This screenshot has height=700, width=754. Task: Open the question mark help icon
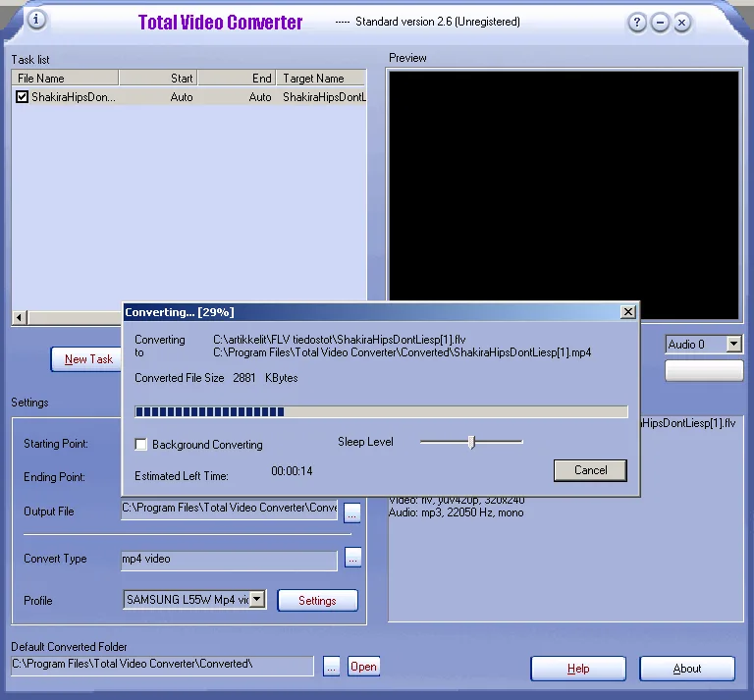(x=637, y=23)
